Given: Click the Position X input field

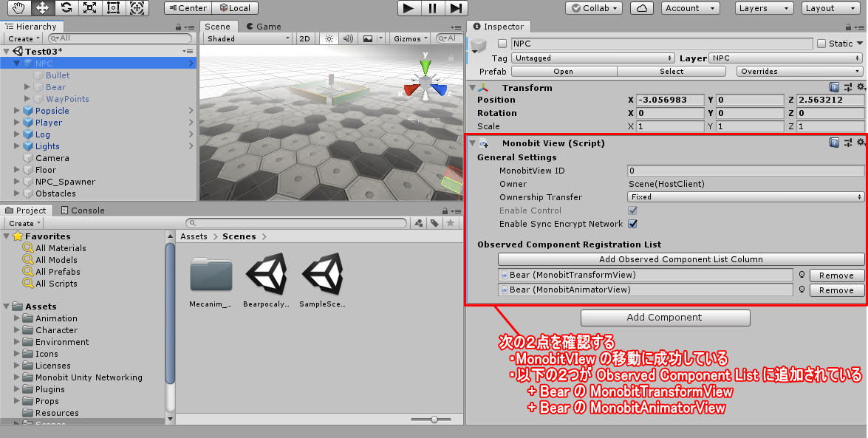Looking at the screenshot, I should (x=670, y=100).
